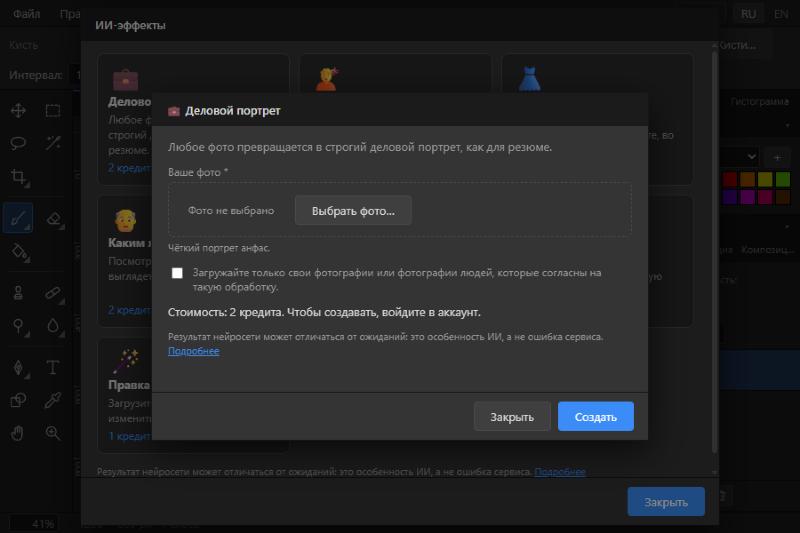Select the Eraser tool
Viewport: 800px width, 533px height.
[x=53, y=218]
